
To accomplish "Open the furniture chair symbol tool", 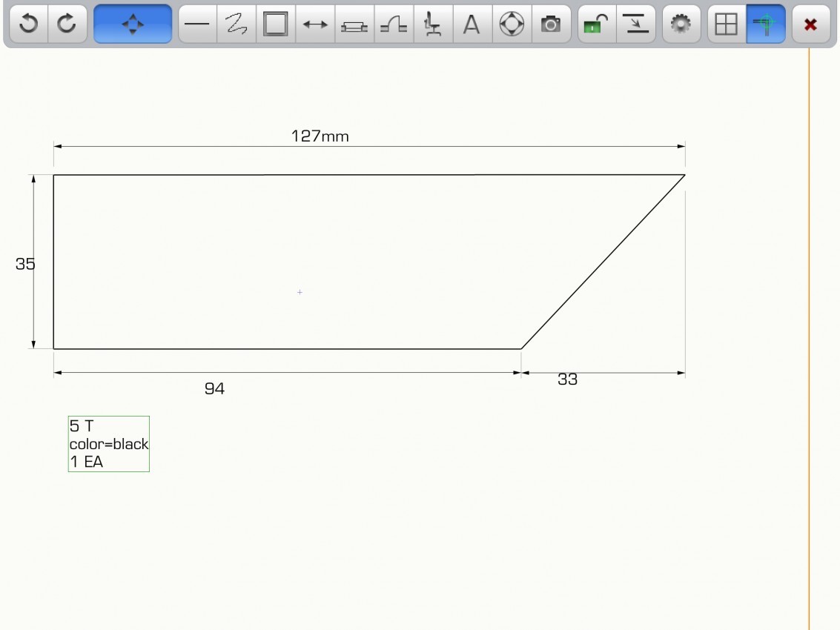I will pyautogui.click(x=433, y=24).
